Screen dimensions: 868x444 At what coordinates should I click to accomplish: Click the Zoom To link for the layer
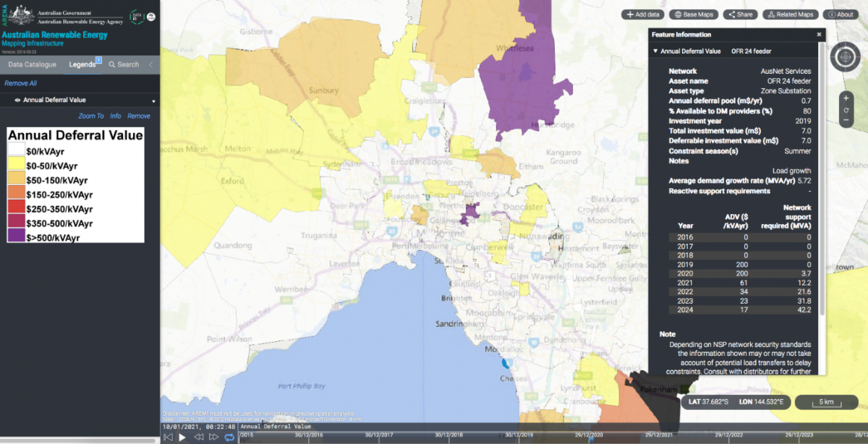[x=91, y=116]
